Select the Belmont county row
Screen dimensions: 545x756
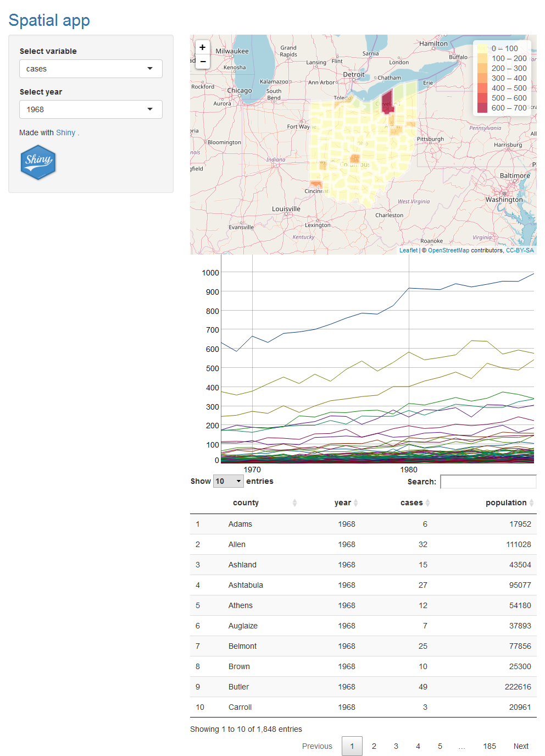pos(363,646)
